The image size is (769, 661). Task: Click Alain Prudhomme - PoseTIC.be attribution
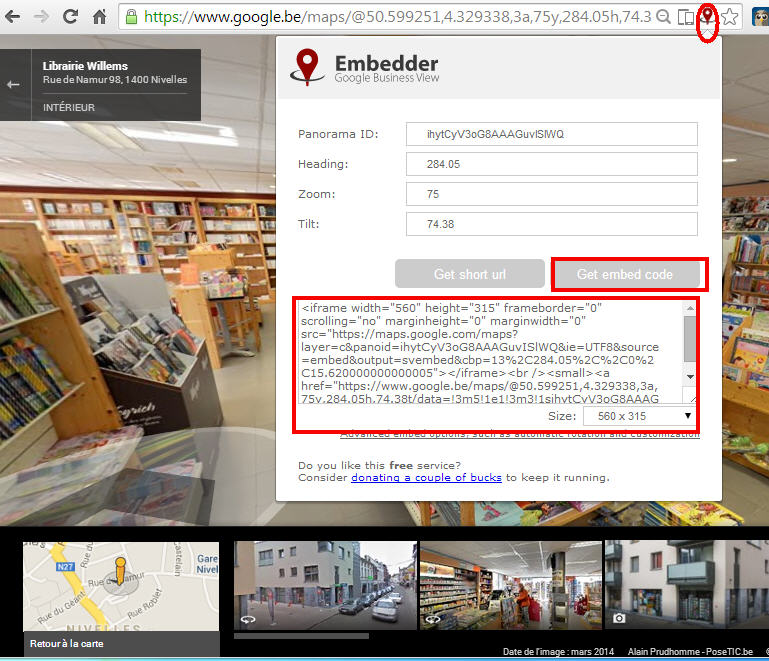tap(690, 652)
